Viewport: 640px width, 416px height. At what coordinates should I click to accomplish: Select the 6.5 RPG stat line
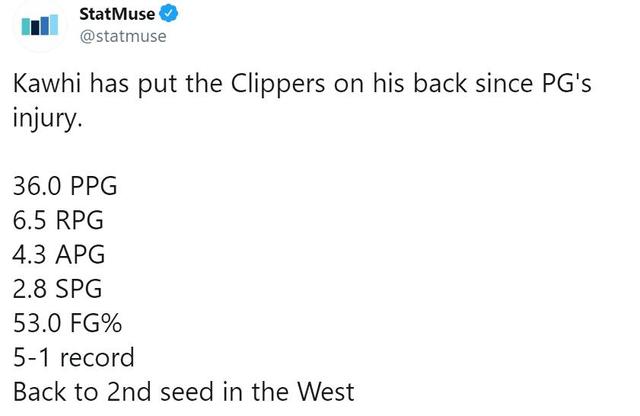pos(58,220)
